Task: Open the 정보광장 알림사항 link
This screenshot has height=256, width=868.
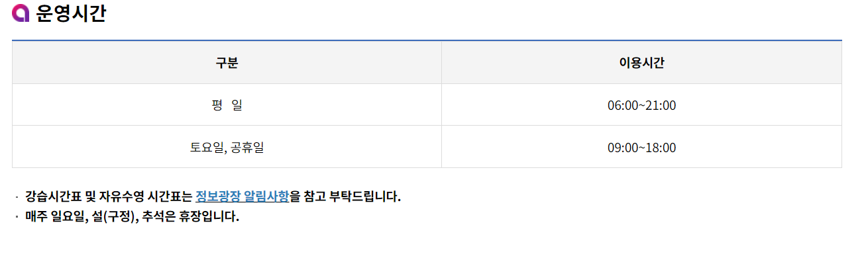Action: click(243, 196)
